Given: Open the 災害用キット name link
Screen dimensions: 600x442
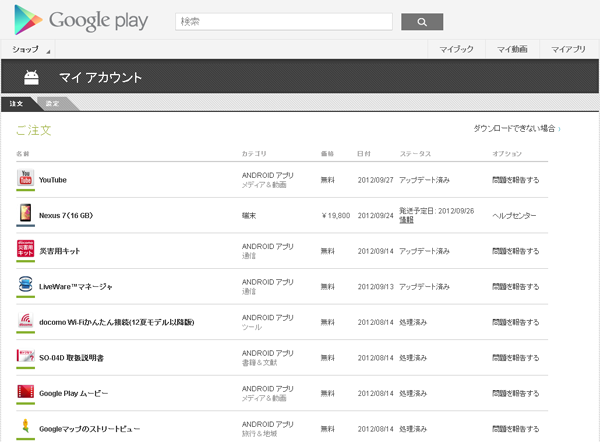Looking at the screenshot, I should pyautogui.click(x=59, y=251).
